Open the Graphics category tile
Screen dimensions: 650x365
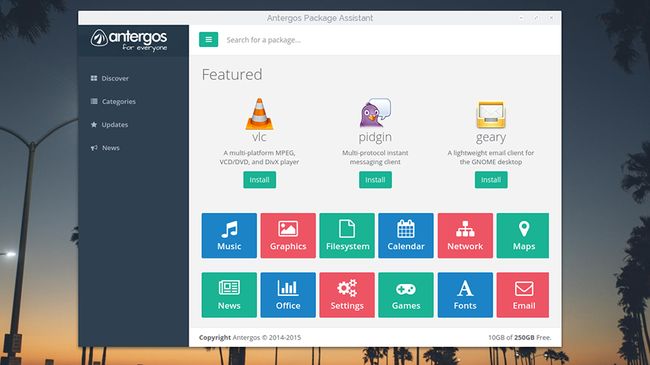pyautogui.click(x=288, y=236)
